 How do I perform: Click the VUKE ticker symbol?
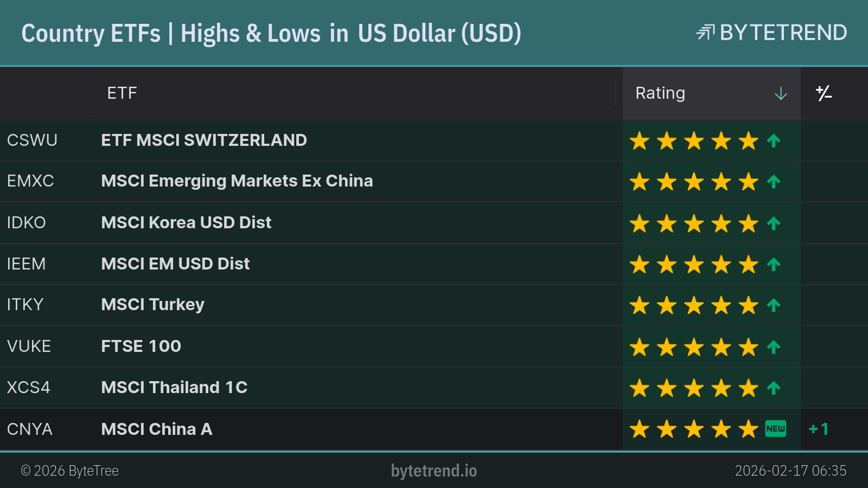click(29, 346)
